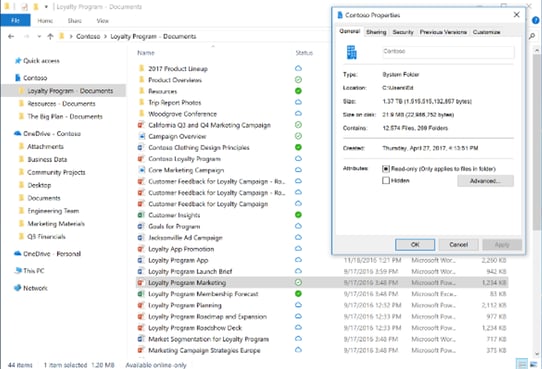Click Loyalty Program in address bar path
Viewport: 542px width, 369px height.
(153, 36)
